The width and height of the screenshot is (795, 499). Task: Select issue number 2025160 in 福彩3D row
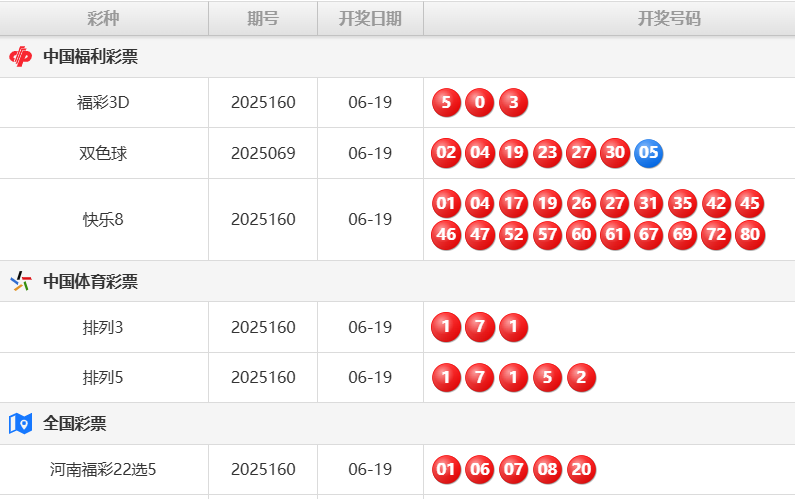263,102
